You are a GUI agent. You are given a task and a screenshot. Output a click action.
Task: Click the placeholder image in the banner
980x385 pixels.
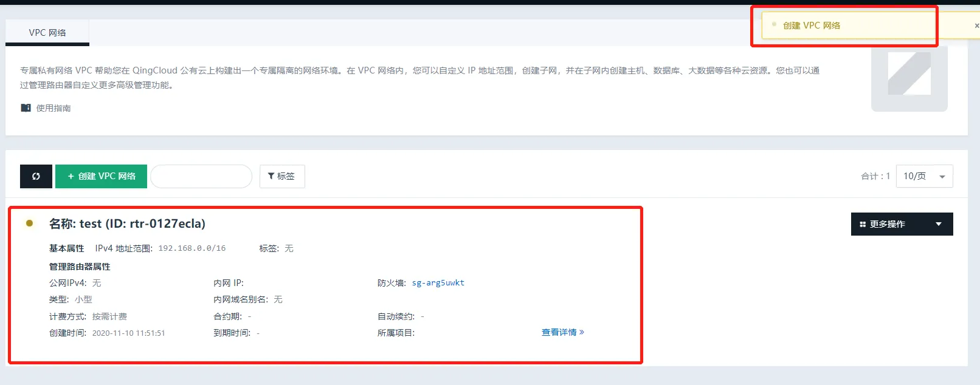pos(909,74)
